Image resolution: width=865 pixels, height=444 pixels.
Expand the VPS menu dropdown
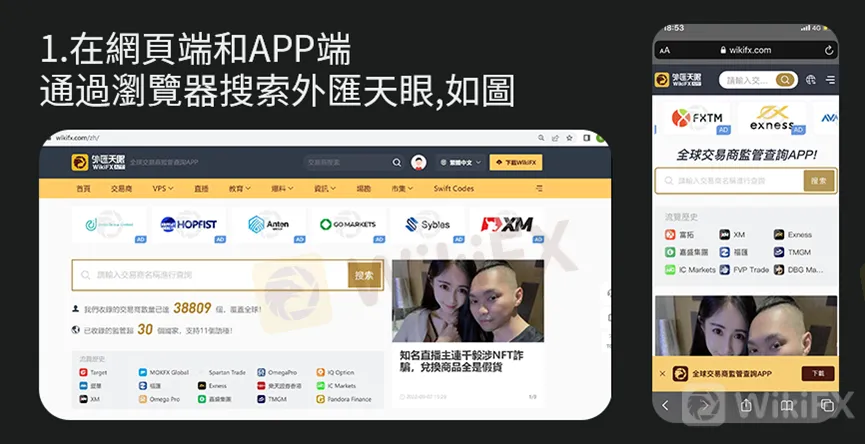(163, 188)
